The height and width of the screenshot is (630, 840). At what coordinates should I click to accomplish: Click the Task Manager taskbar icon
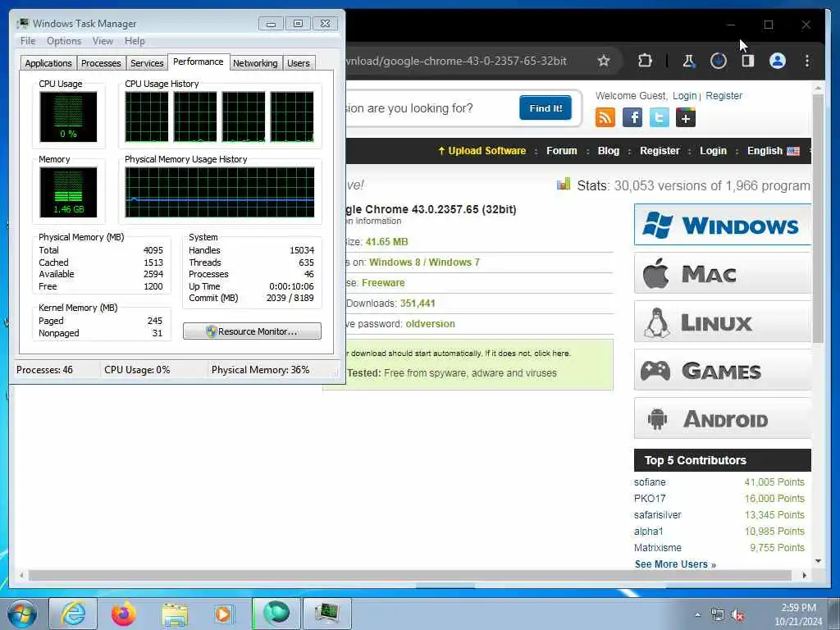(326, 614)
